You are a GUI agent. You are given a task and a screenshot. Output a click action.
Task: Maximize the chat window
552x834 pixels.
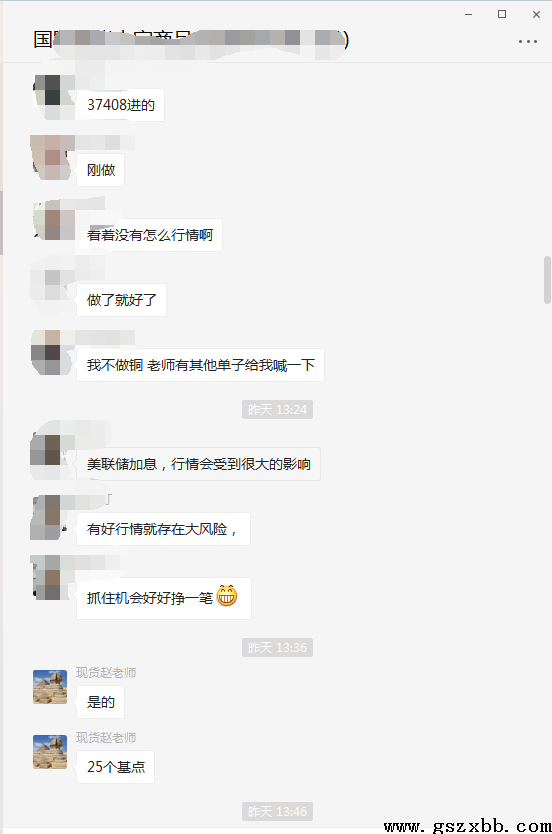[501, 14]
